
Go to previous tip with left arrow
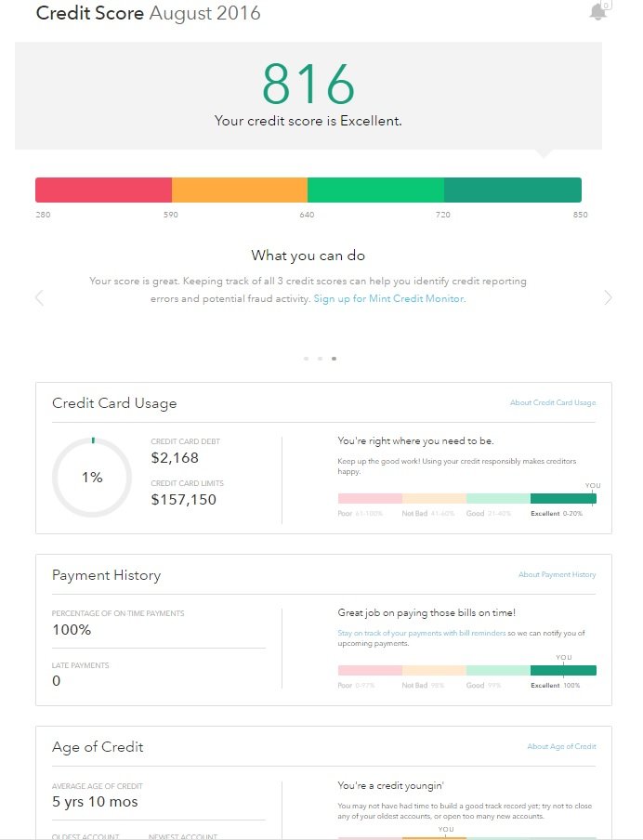coord(39,297)
